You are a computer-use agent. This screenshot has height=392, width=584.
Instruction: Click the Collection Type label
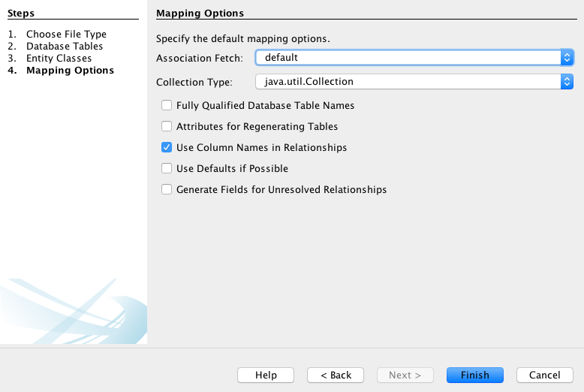click(194, 82)
